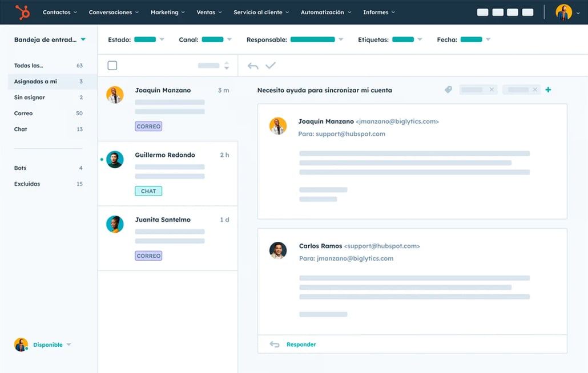Image resolution: width=588 pixels, height=373 pixels.
Task: Click Carlos Ramos's avatar in reply message
Action: (278, 250)
